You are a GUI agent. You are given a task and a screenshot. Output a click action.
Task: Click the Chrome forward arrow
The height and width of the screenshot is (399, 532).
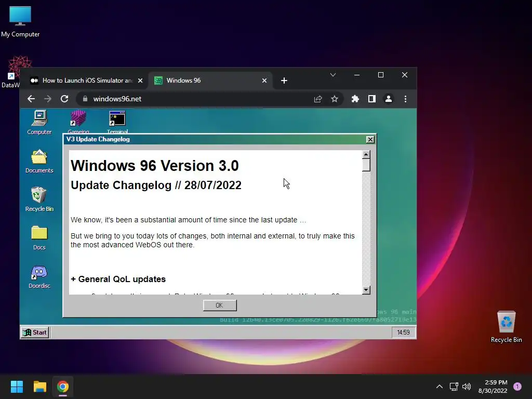[x=48, y=99]
